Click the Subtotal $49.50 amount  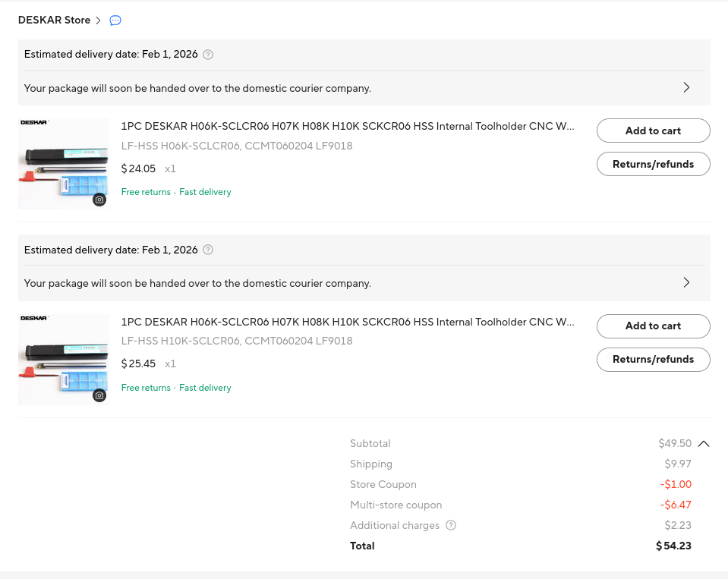tap(675, 443)
